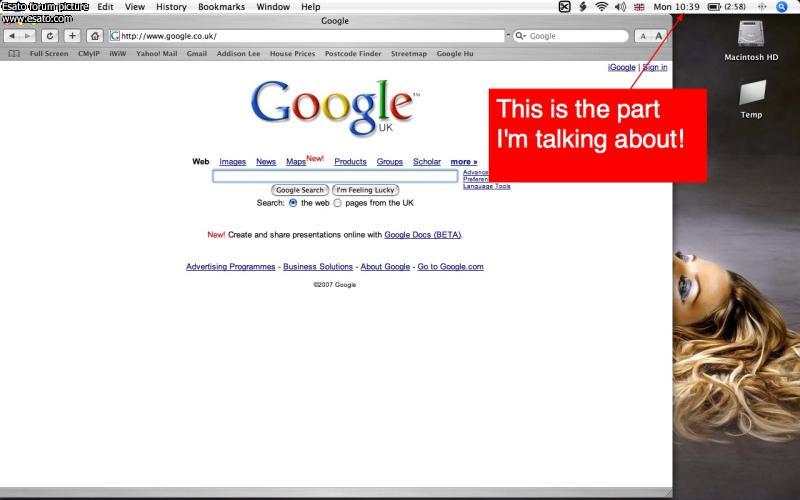Open the iWiW bookmark

click(117, 54)
